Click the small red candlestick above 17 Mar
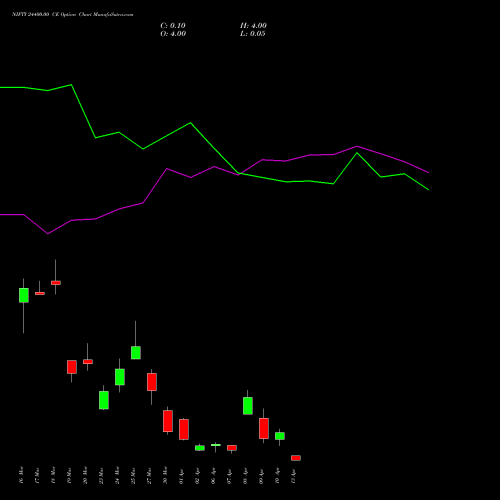 (x=40, y=293)
